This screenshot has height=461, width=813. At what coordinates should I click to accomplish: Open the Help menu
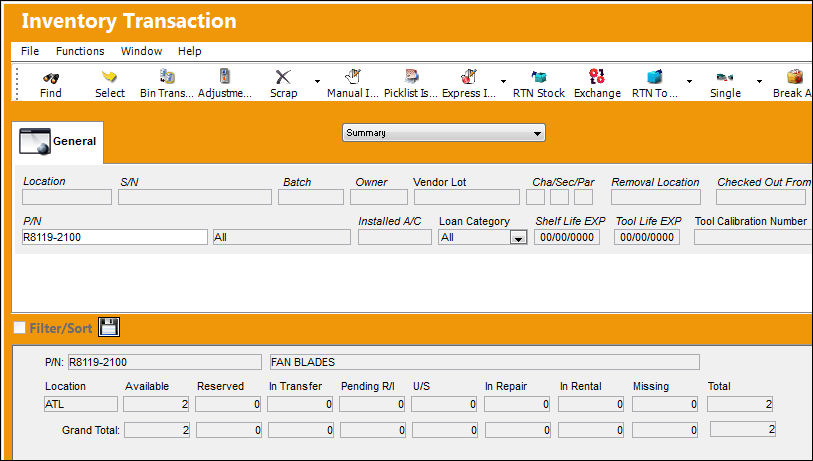tap(190, 51)
